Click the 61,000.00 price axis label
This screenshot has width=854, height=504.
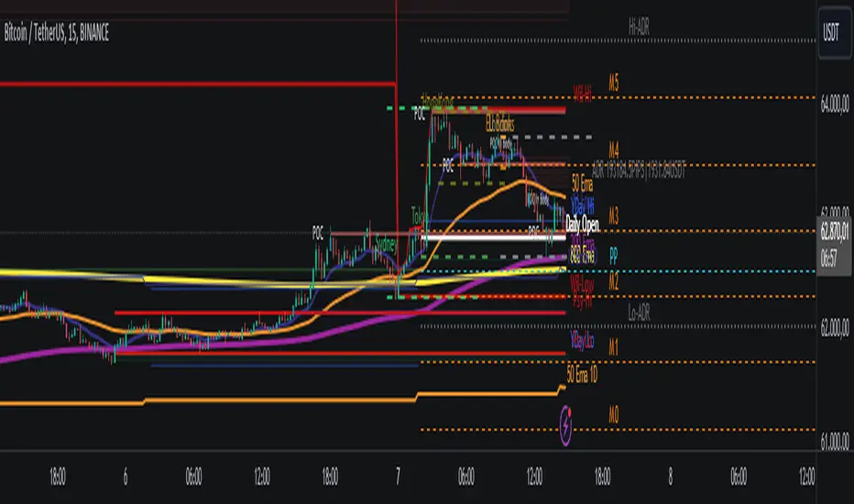835,440
